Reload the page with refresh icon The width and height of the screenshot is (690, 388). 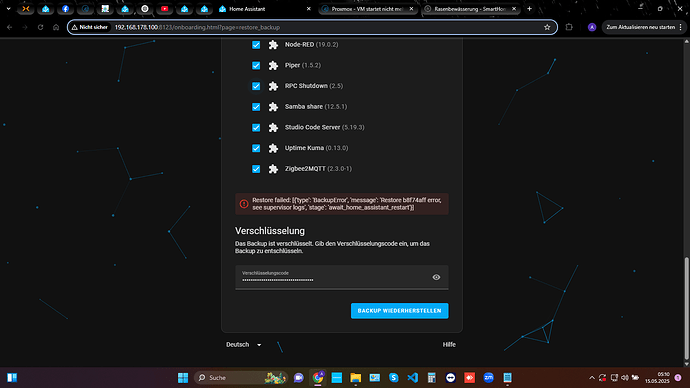click(x=40, y=27)
